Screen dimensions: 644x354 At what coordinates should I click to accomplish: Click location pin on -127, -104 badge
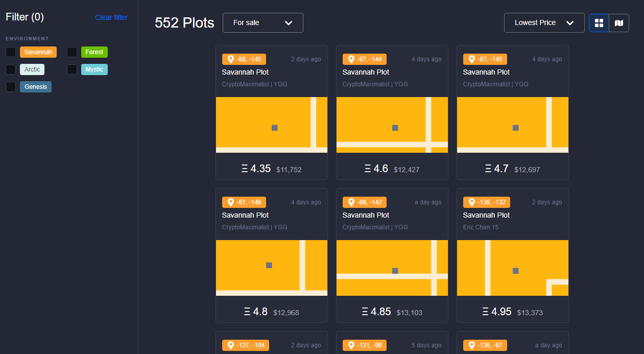230,345
